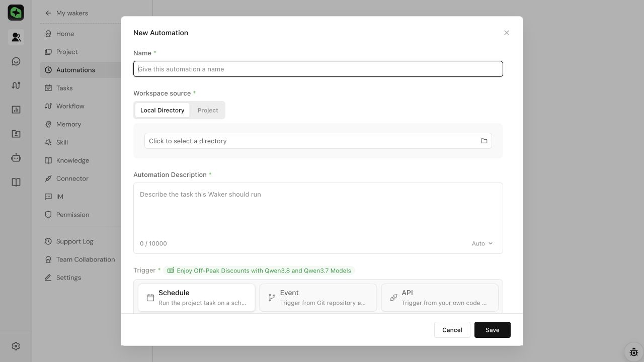Click the folder icon in directory field

pyautogui.click(x=484, y=141)
